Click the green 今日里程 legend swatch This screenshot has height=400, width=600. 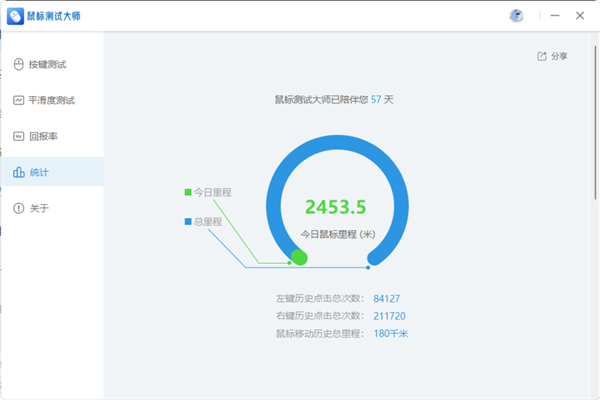[x=187, y=192]
